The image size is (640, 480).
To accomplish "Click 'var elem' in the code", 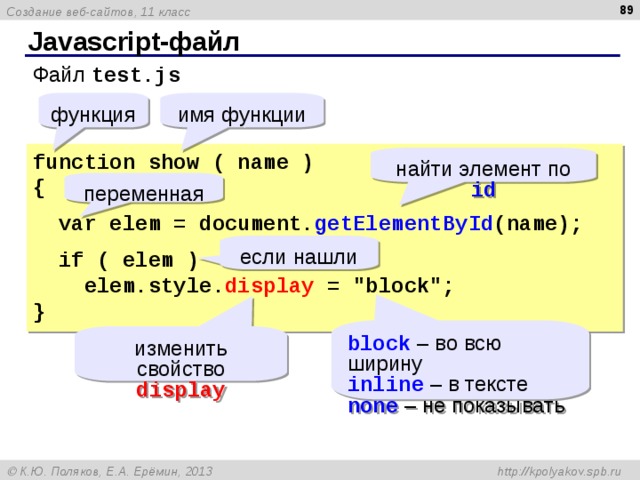I will click(109, 224).
